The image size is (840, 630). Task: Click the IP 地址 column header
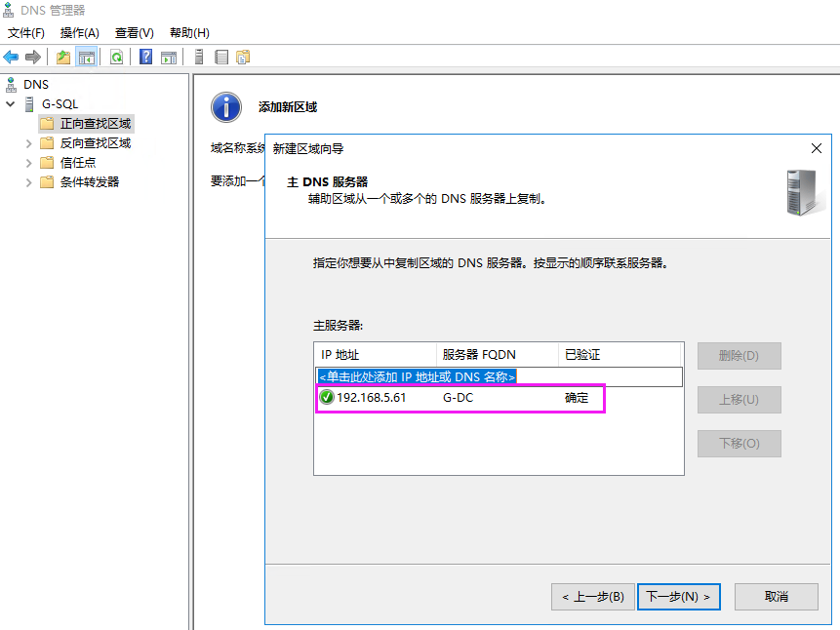point(376,355)
